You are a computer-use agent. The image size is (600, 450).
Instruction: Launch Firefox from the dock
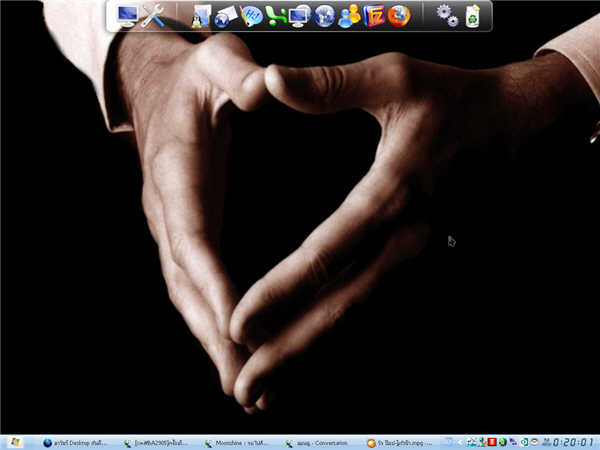click(399, 16)
